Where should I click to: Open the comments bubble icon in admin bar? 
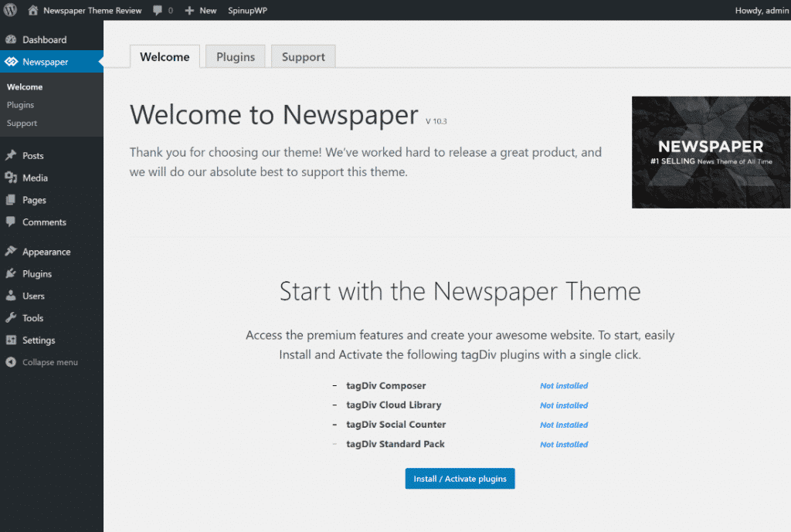(x=158, y=10)
